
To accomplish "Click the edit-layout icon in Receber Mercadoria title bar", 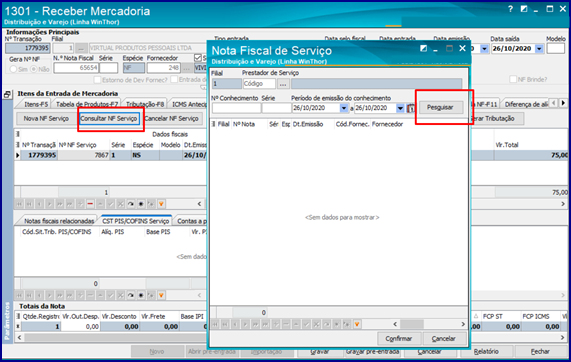I will [524, 9].
